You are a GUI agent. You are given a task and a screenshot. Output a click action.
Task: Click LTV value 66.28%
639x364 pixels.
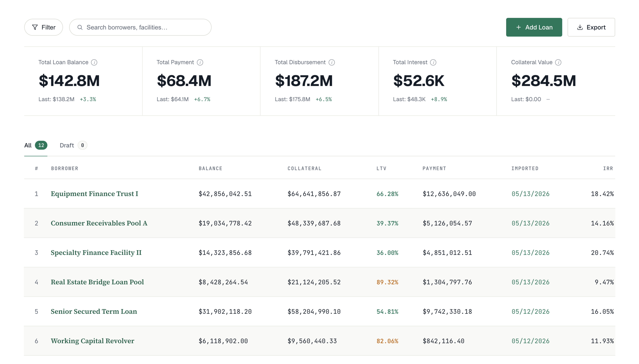387,194
